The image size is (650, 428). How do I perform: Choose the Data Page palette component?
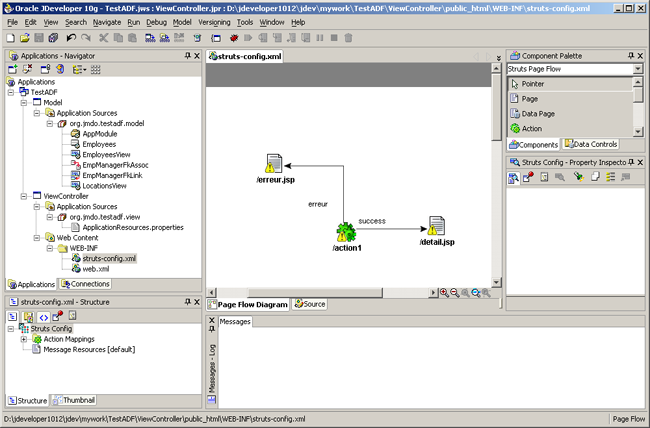point(538,114)
